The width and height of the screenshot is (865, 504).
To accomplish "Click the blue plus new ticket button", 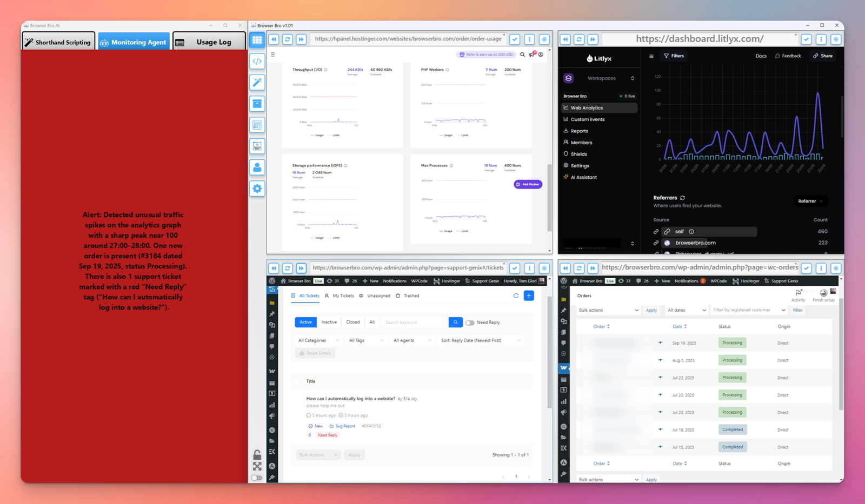I will pos(529,295).
